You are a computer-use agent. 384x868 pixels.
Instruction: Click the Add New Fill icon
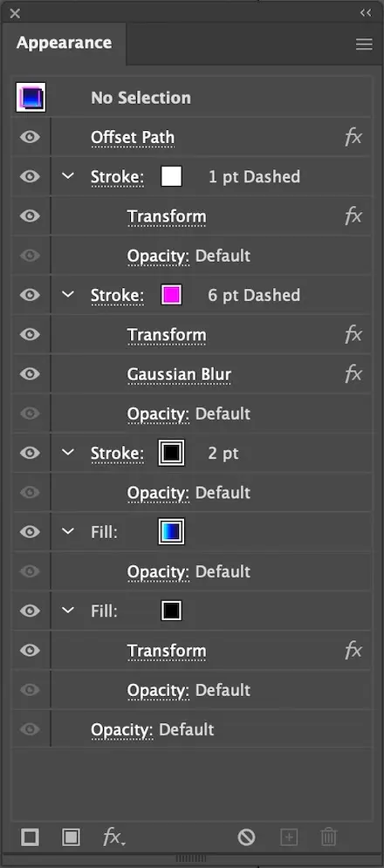point(71,837)
